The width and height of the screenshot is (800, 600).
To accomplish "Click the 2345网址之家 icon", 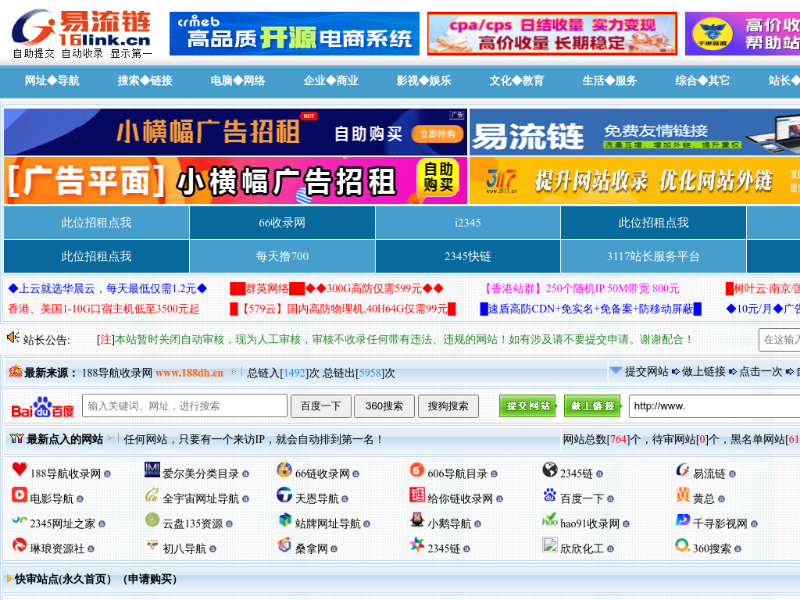I will [19, 520].
